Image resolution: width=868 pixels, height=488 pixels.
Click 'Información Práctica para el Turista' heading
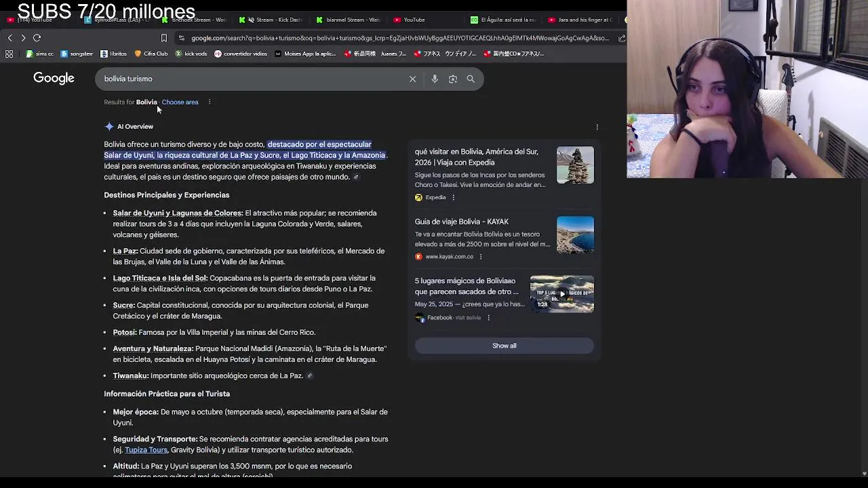pyautogui.click(x=167, y=394)
